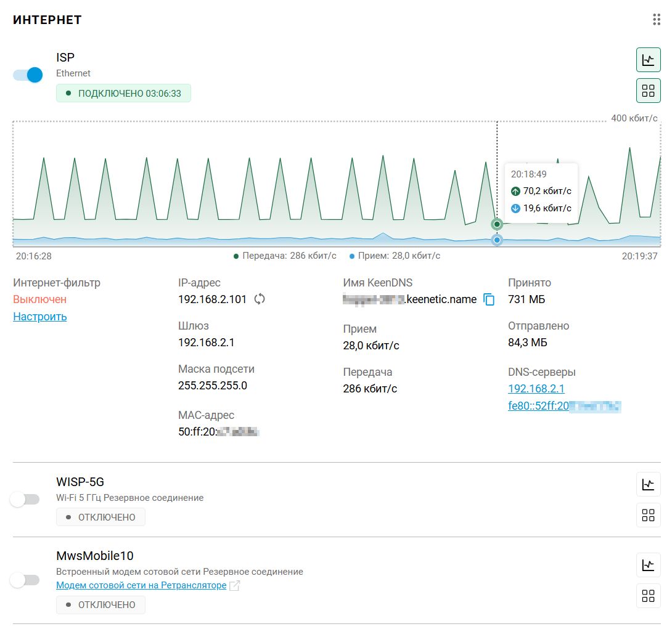Show the details grid for WISP-5G

(x=648, y=515)
